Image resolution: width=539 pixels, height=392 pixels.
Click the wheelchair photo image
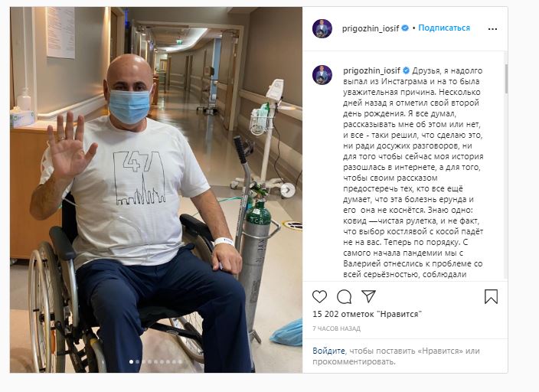tap(156, 190)
